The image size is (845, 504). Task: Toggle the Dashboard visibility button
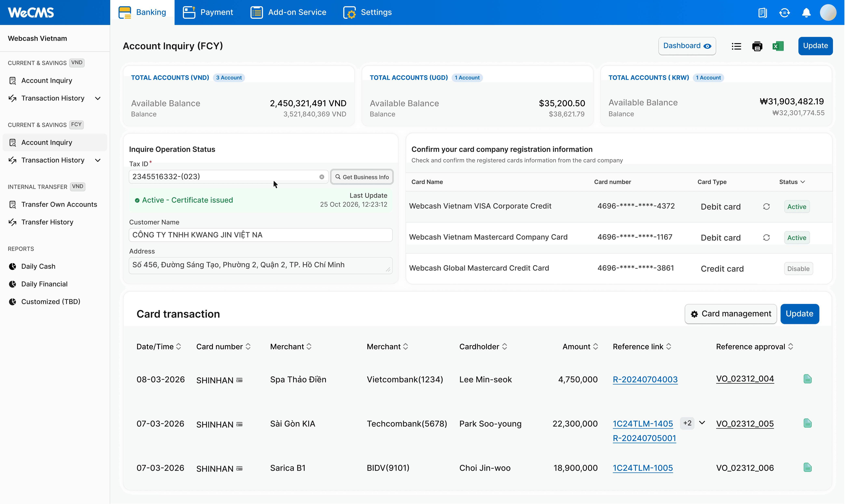[687, 46]
